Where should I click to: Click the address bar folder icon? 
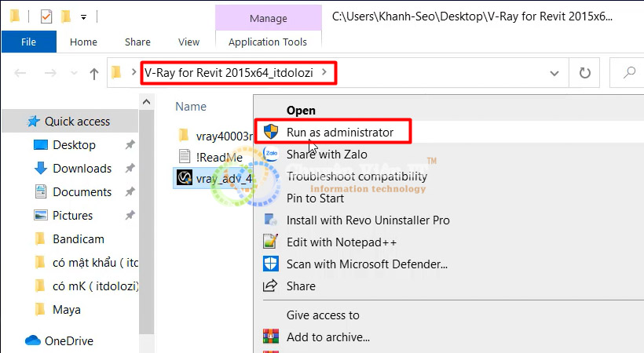[117, 73]
